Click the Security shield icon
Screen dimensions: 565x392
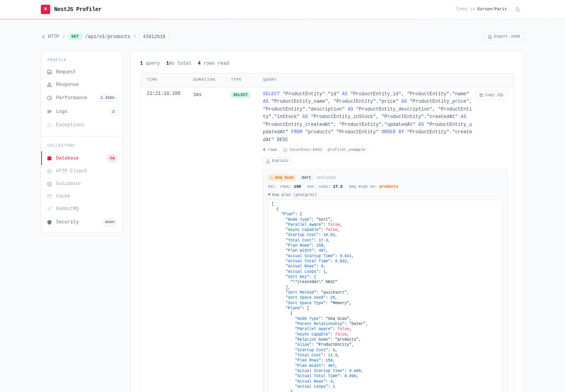point(49,222)
